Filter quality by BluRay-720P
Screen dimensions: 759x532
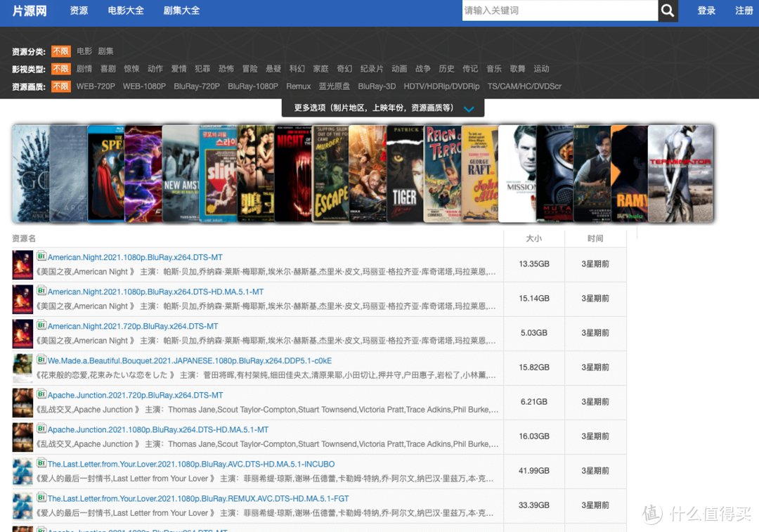click(x=197, y=86)
